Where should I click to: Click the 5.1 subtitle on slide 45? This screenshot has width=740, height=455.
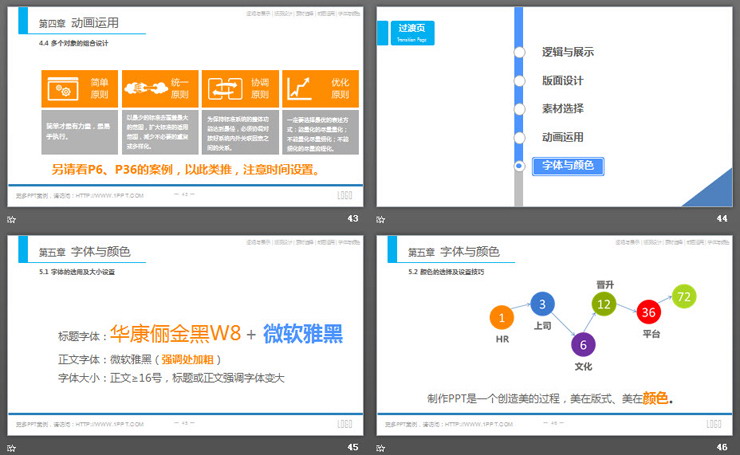pyautogui.click(x=77, y=272)
